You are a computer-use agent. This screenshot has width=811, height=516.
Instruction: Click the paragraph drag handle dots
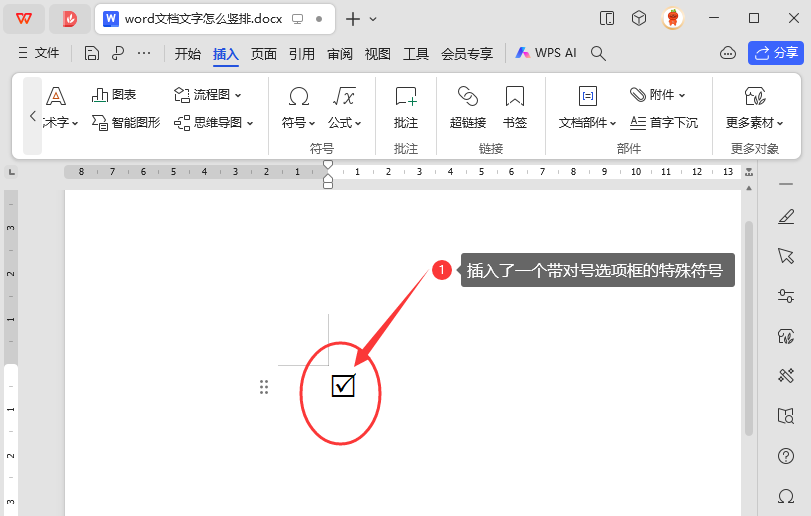(264, 387)
